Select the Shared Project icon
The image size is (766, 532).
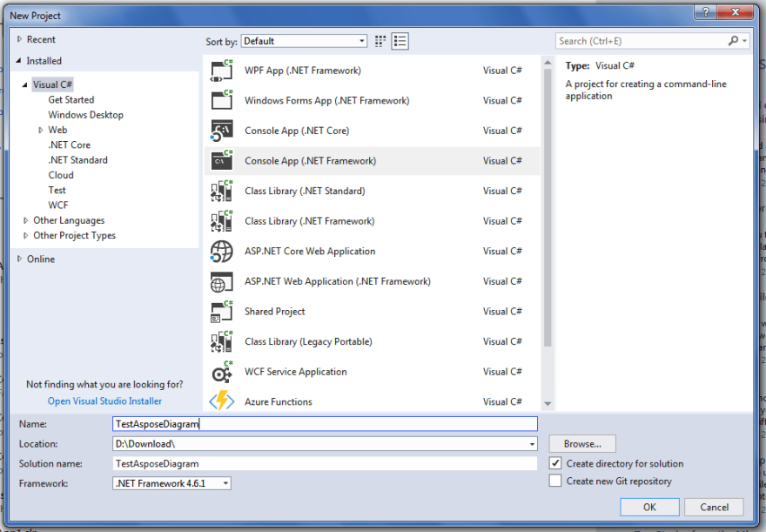point(222,312)
